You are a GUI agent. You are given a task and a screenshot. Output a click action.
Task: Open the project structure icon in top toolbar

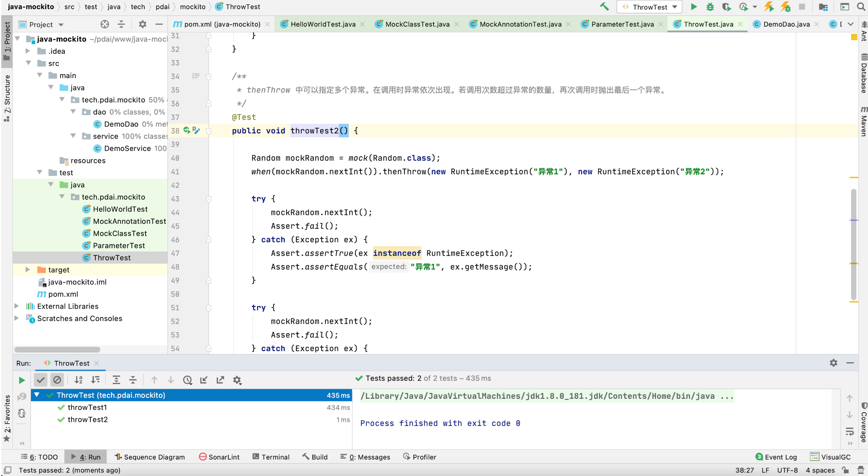click(x=823, y=7)
